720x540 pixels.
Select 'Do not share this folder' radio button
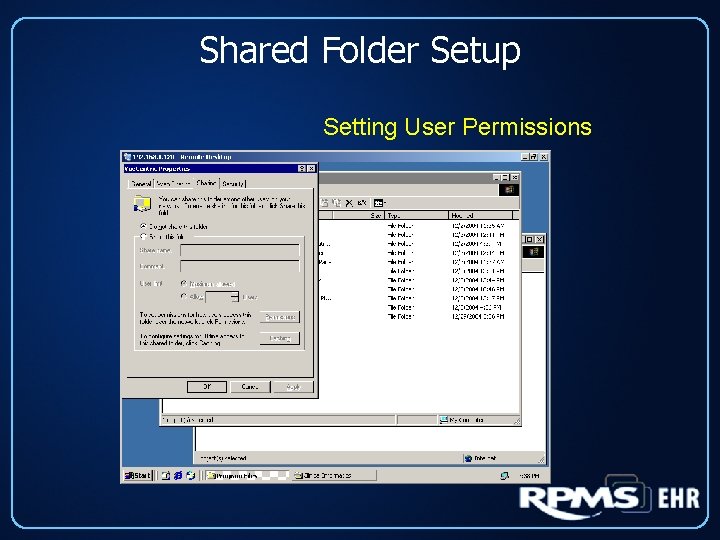(143, 226)
